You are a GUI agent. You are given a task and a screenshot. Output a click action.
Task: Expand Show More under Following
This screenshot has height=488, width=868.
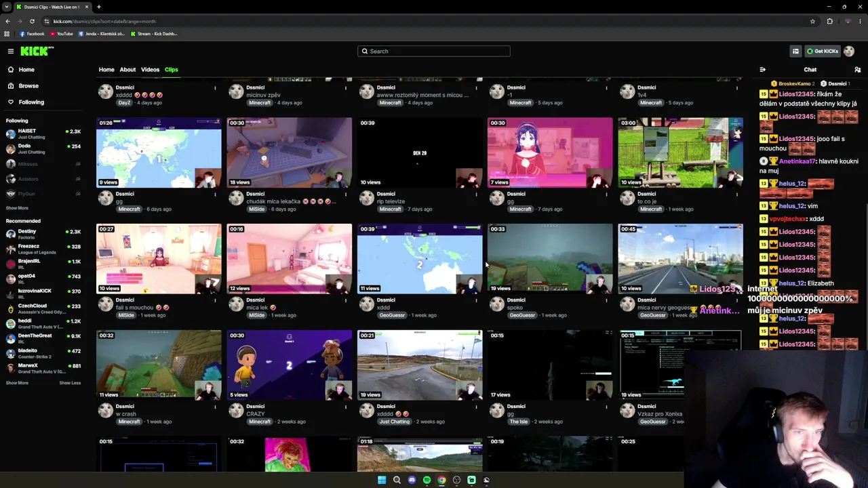point(17,208)
